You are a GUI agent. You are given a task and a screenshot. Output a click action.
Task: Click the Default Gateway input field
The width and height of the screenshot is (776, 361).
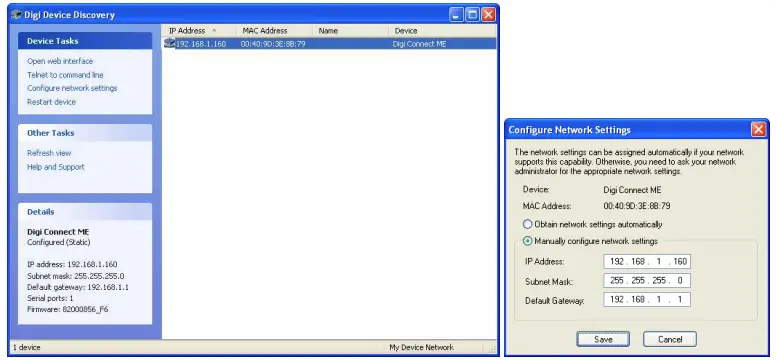(x=647, y=300)
